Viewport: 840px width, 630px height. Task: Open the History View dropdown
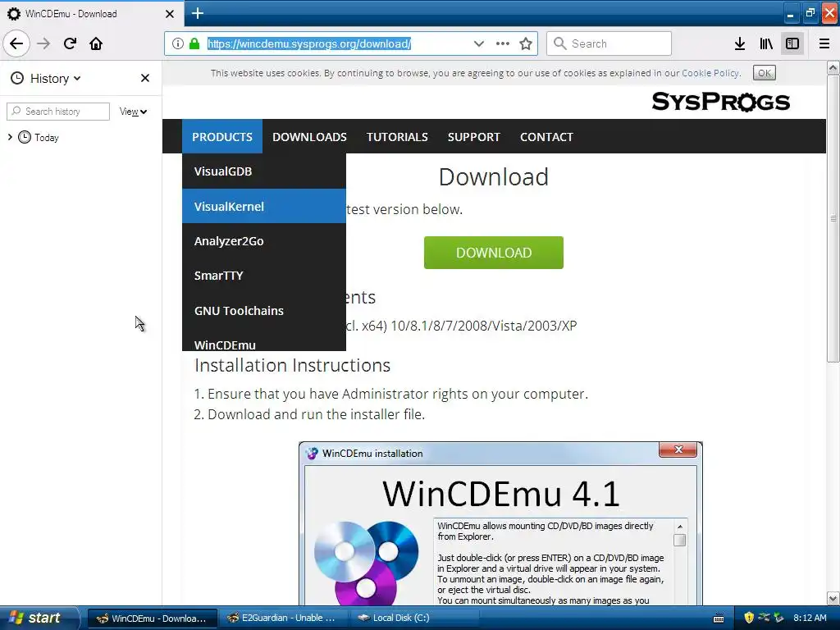pos(133,112)
